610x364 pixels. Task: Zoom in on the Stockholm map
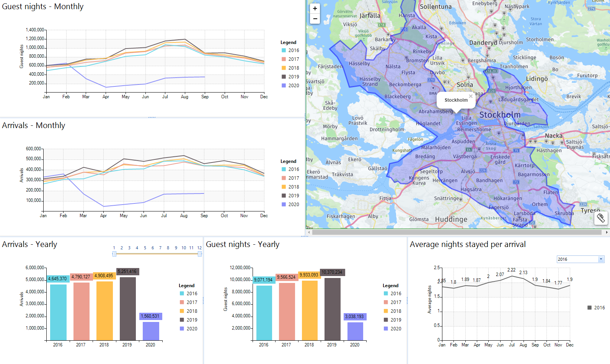click(x=315, y=8)
